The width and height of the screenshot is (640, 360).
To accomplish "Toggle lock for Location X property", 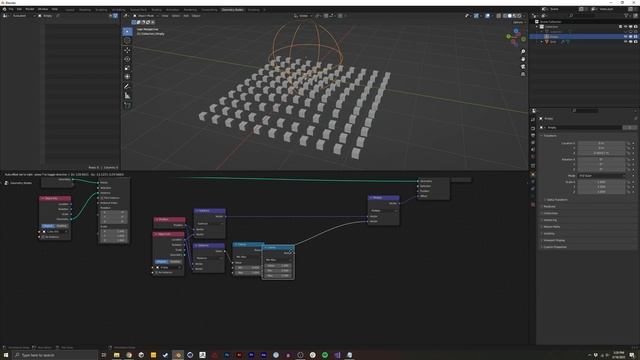I will 629,143.
